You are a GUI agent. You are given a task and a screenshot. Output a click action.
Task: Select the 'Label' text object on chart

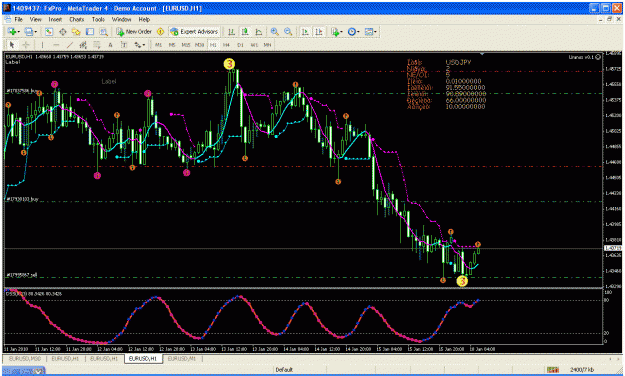coord(109,81)
